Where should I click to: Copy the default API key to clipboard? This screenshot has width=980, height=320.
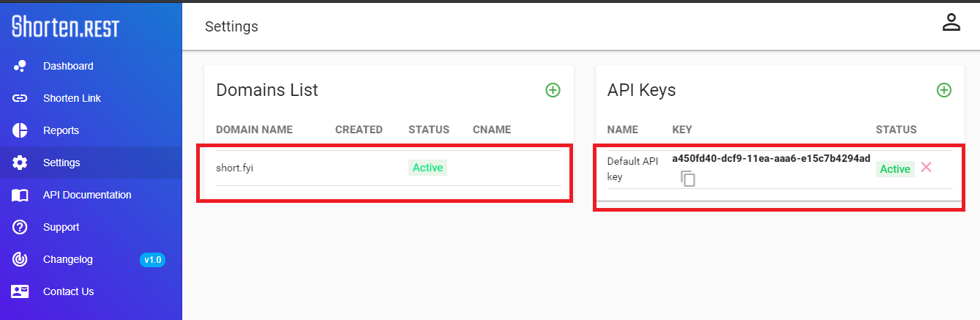688,178
